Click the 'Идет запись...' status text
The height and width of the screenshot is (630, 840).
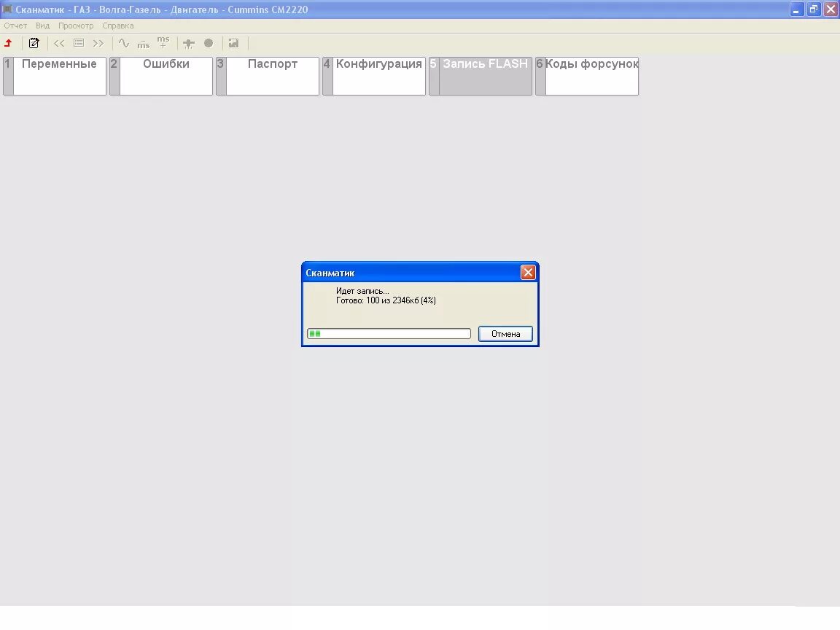click(362, 291)
